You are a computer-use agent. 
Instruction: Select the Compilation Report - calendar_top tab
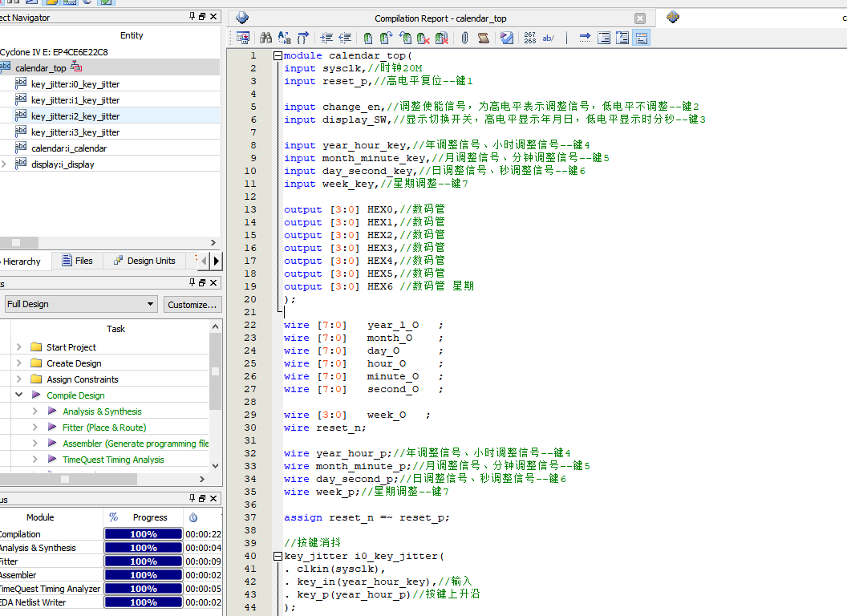pyautogui.click(x=440, y=18)
